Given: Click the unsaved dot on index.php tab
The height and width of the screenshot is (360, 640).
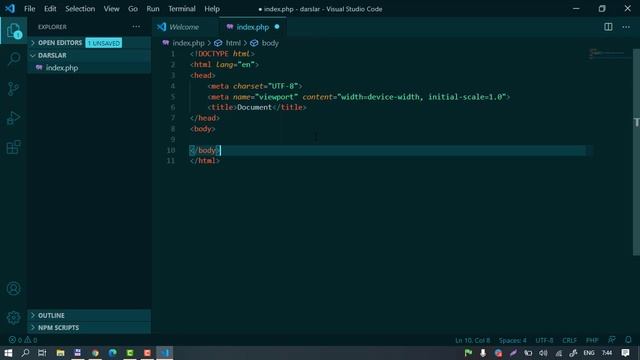Looking at the screenshot, I should (277, 27).
